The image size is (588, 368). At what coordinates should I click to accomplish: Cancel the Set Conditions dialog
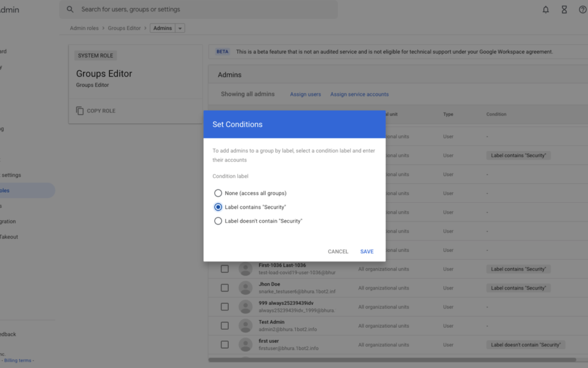(338, 251)
